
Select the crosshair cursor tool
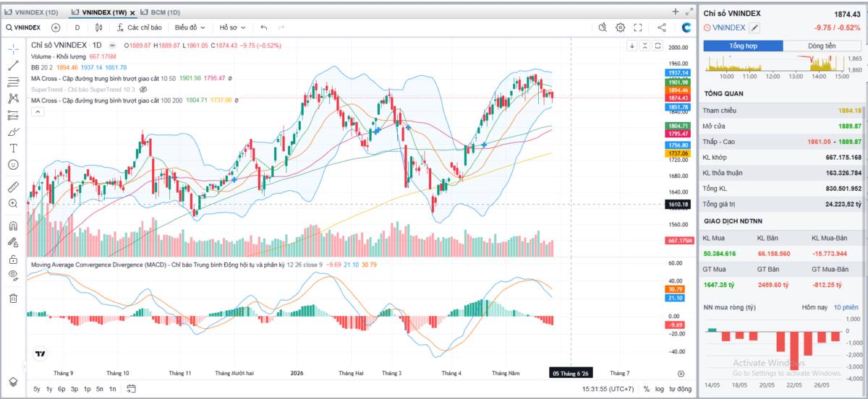click(13, 48)
